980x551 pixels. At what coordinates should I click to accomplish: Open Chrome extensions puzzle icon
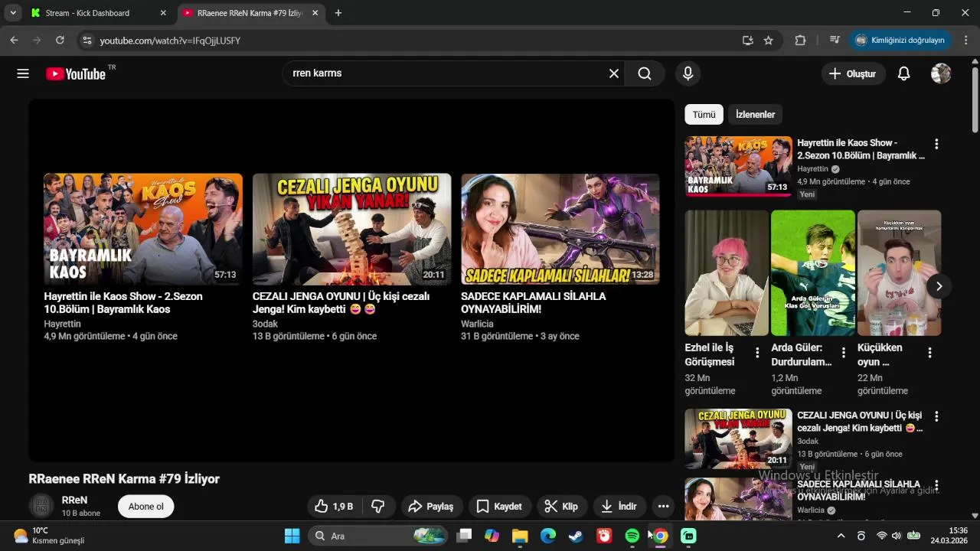tap(800, 41)
